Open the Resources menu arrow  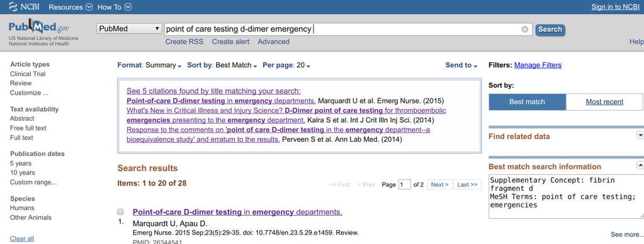pyautogui.click(x=89, y=7)
